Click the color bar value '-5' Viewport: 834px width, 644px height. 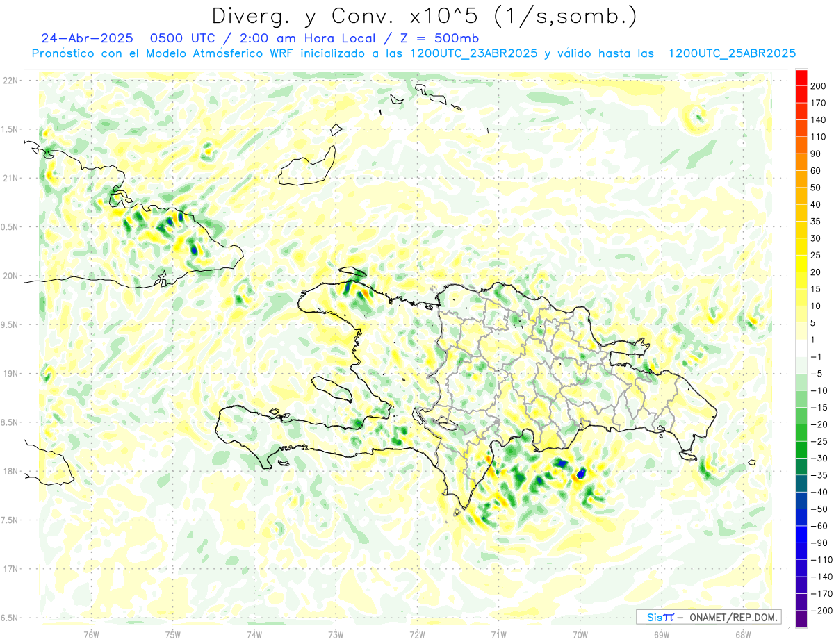(817, 374)
